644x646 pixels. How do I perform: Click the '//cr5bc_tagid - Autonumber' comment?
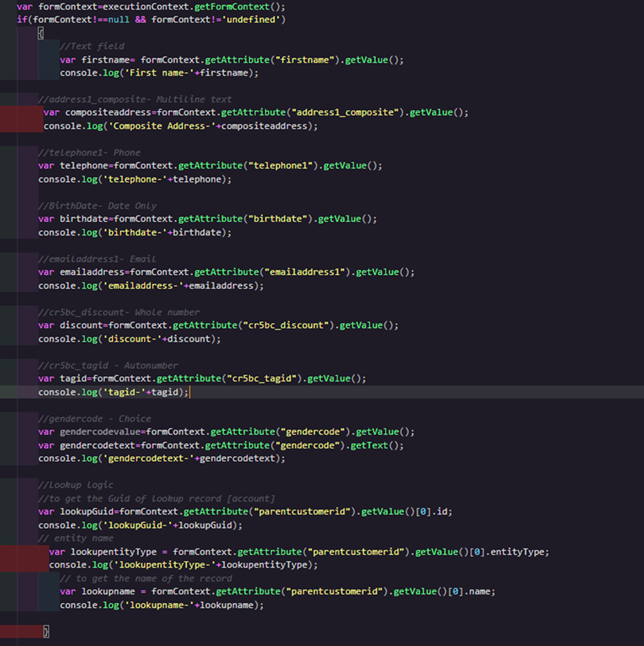click(108, 365)
